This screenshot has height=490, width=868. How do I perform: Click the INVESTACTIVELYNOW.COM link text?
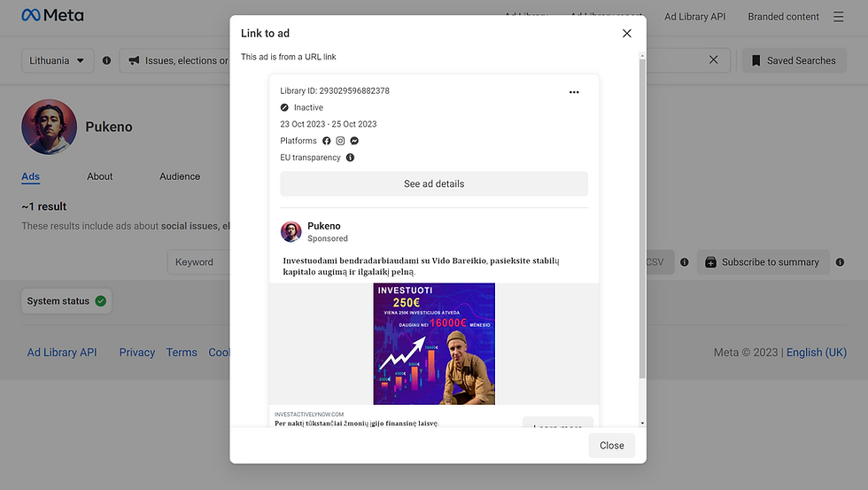tap(309, 414)
